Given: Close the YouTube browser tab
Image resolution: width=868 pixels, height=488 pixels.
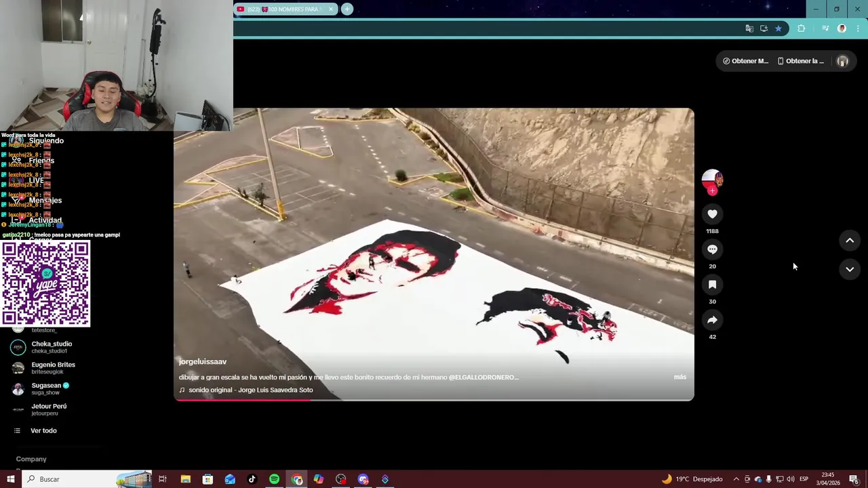Looking at the screenshot, I should (331, 9).
